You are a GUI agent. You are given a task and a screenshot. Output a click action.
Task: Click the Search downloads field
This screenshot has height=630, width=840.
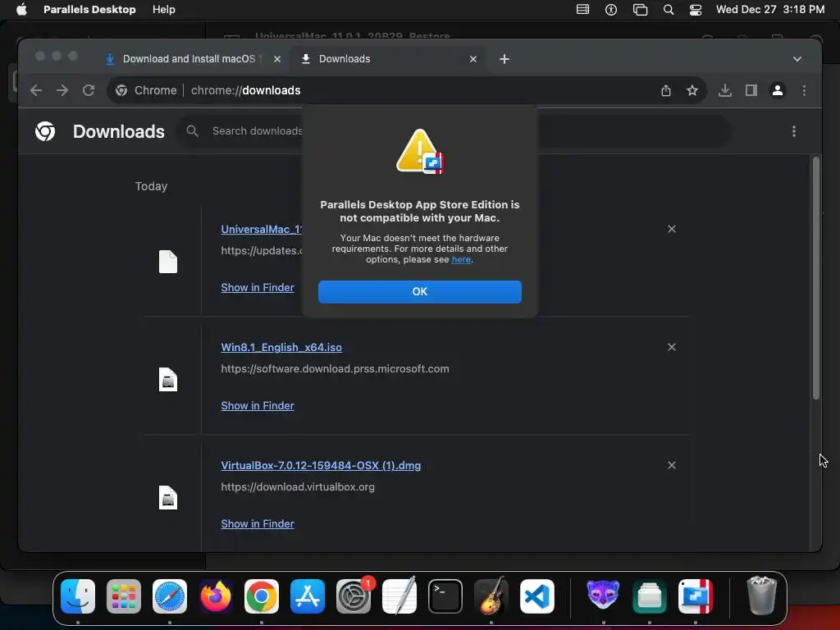point(454,130)
